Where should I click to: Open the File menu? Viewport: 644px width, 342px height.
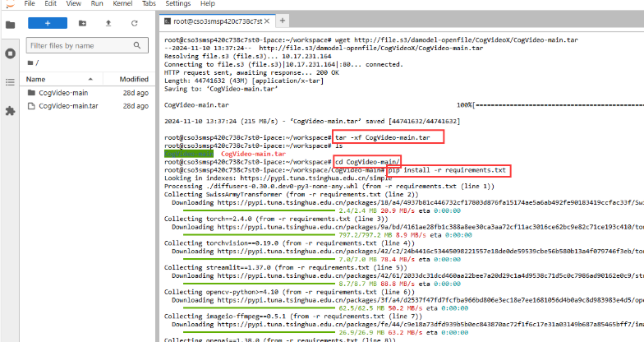tap(30, 3)
